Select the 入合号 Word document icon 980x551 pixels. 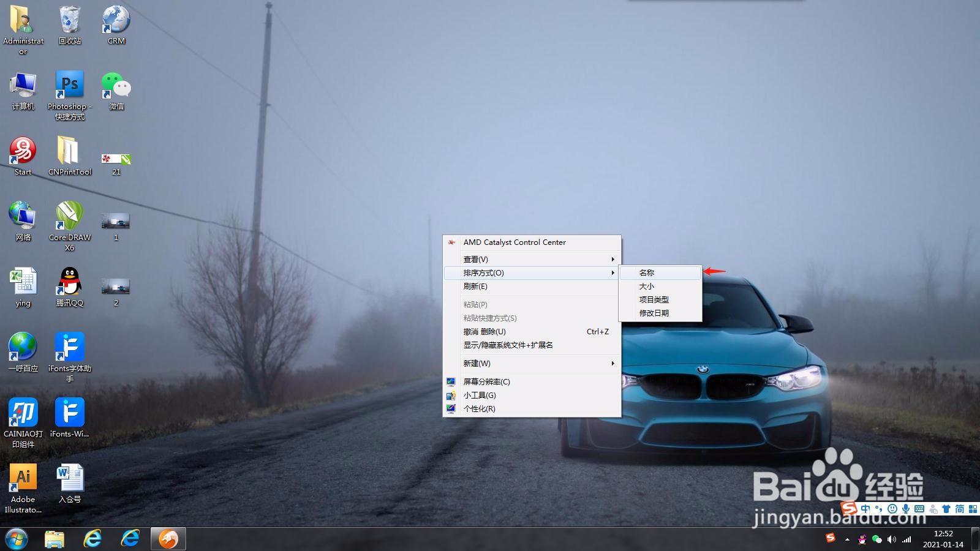[x=70, y=478]
